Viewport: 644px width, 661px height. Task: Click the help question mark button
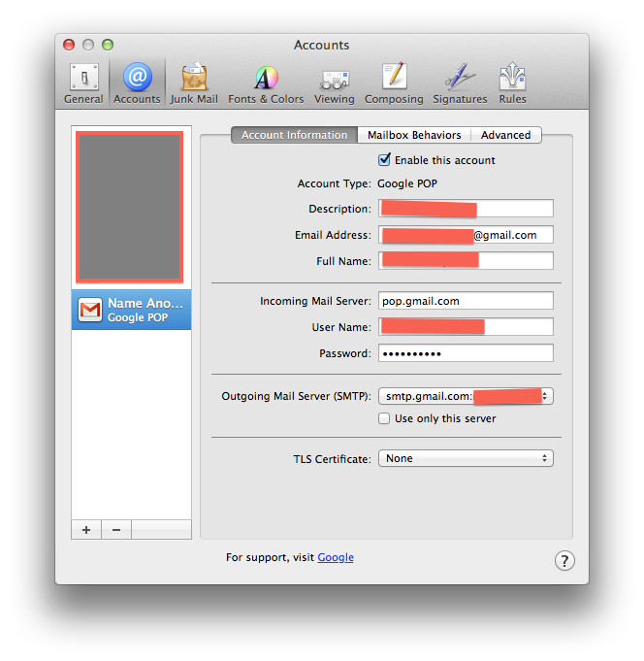coord(564,561)
